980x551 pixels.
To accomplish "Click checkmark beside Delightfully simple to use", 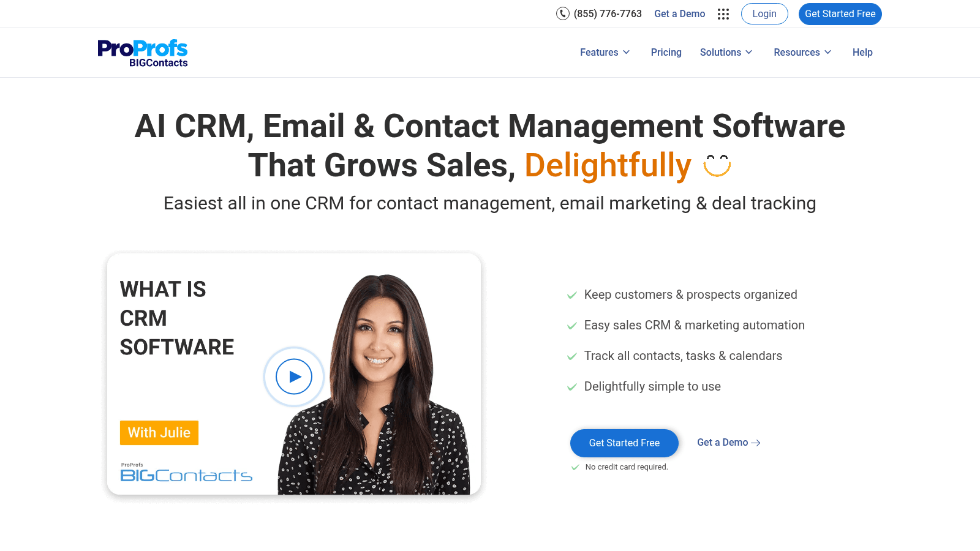I will [572, 387].
